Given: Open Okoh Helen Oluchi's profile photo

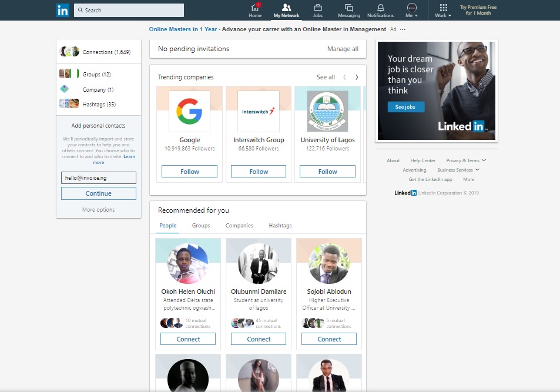Looking at the screenshot, I should pyautogui.click(x=188, y=264).
